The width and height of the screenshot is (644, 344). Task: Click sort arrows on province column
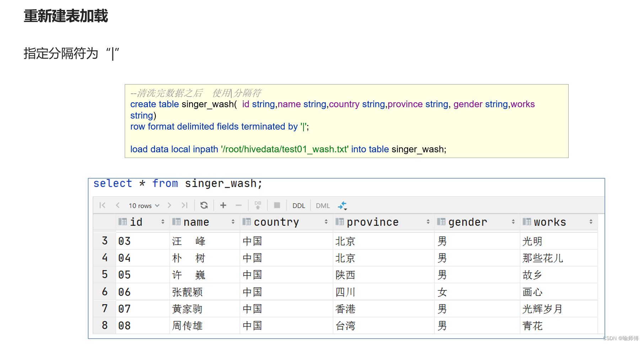[428, 222]
